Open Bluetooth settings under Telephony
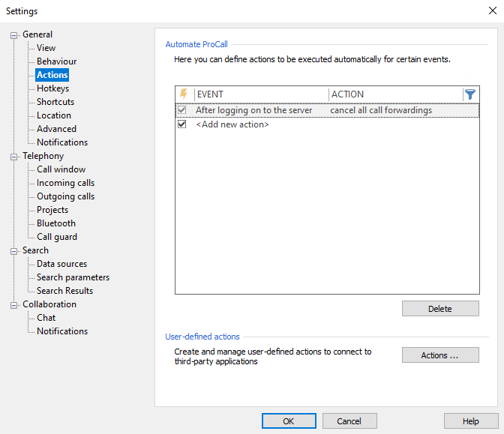 56,223
